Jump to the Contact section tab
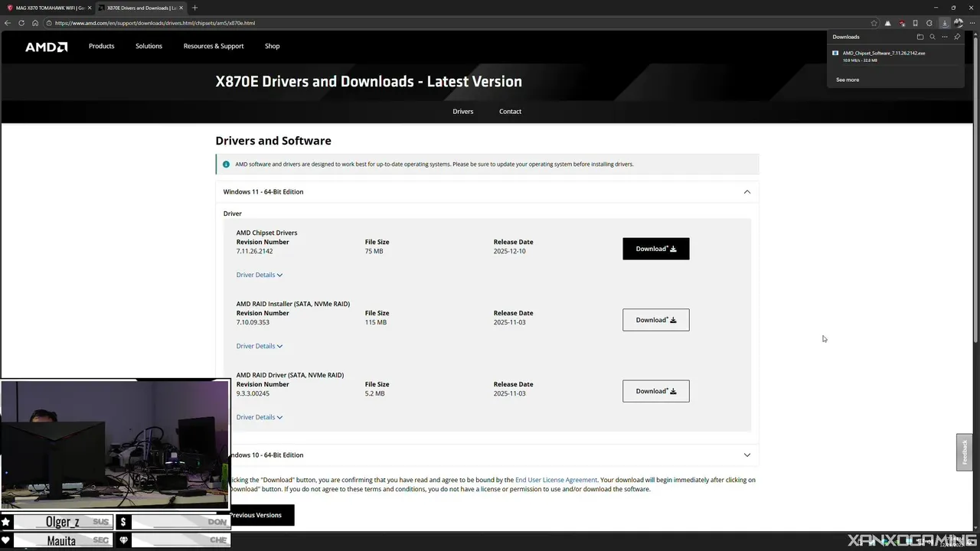This screenshot has height=551, width=980. [510, 112]
